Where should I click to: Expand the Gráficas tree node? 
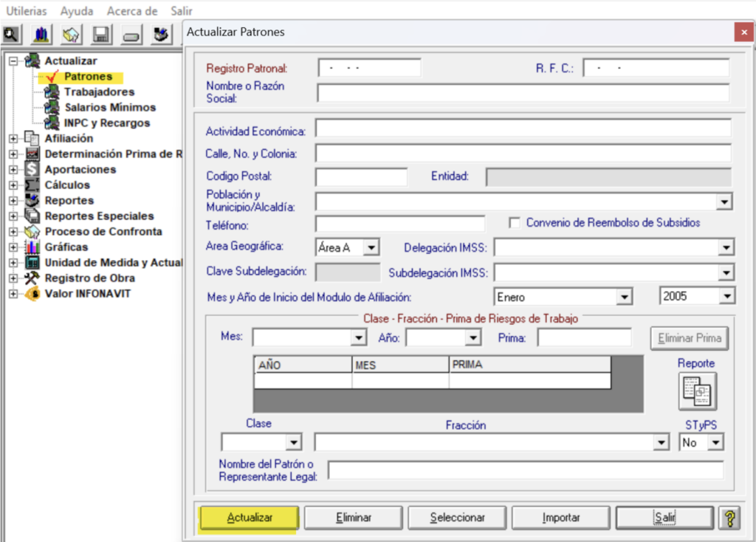point(13,247)
